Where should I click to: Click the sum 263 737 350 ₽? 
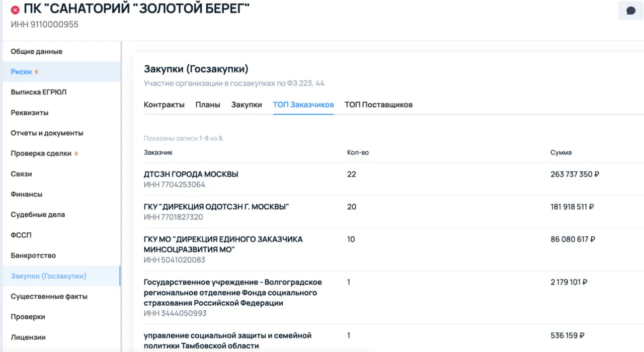coord(575,174)
